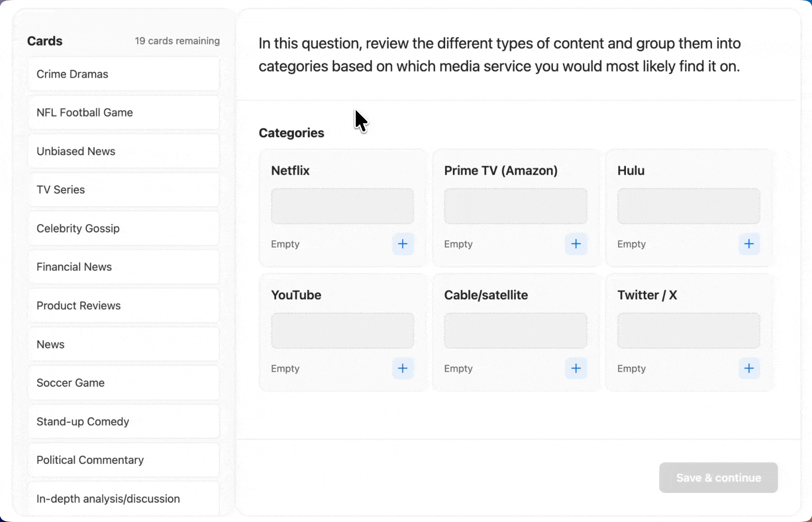Click the Financial News card

[123, 267]
